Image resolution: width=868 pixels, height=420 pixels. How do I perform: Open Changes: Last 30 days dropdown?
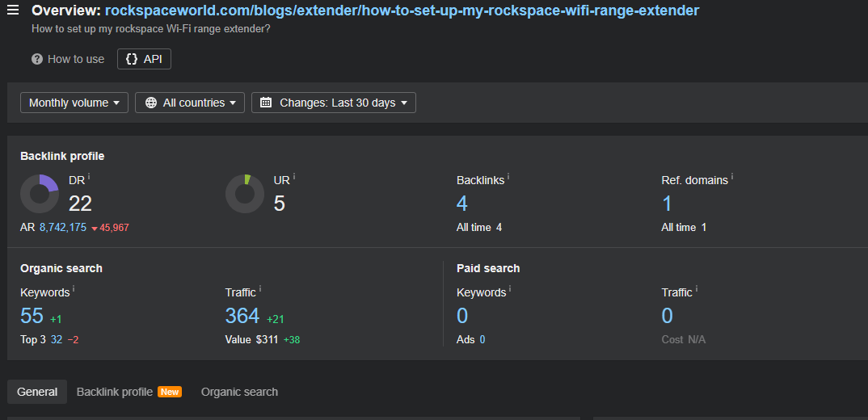pyautogui.click(x=334, y=103)
